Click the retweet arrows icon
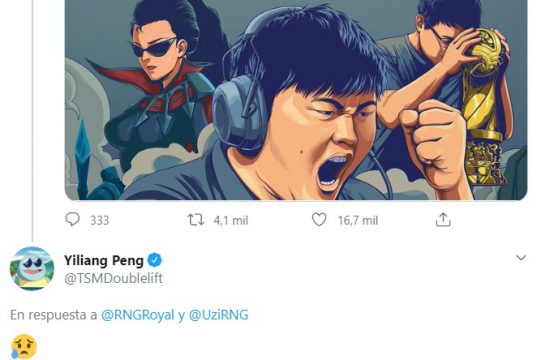This screenshot has height=360, width=537. [196, 220]
